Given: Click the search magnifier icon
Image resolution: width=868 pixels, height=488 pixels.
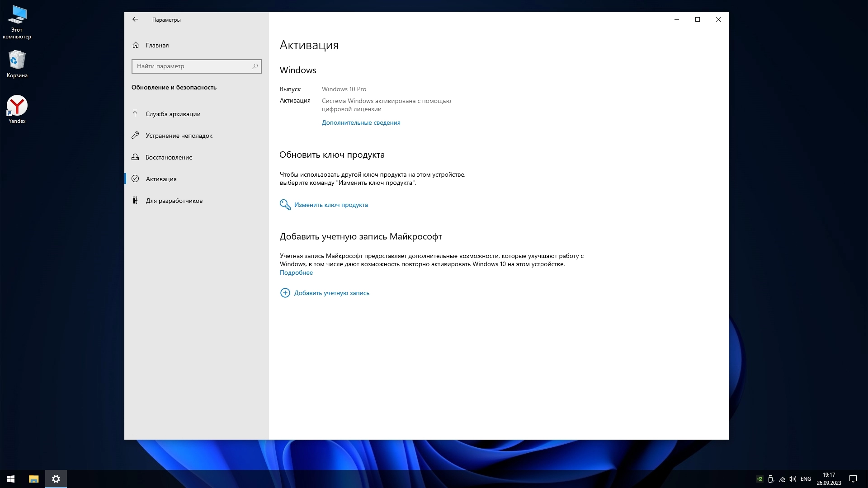Looking at the screenshot, I should [x=255, y=66].
